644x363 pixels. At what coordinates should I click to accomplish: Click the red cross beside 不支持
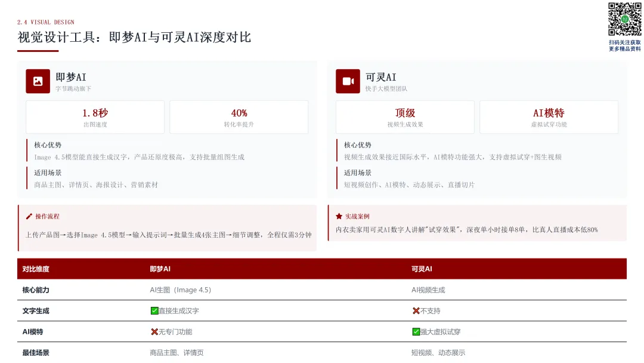(x=416, y=311)
